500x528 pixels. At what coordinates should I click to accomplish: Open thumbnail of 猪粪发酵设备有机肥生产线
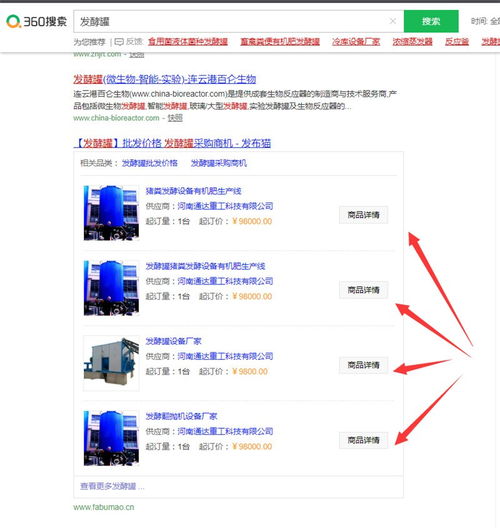(111, 213)
